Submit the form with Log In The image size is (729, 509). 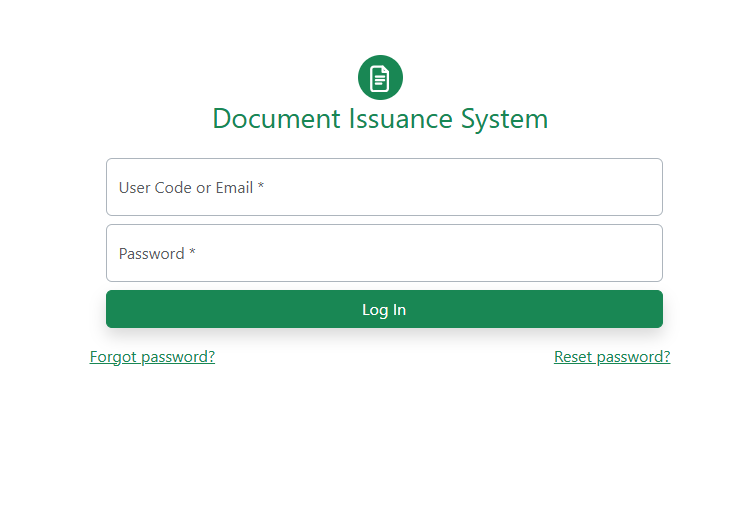point(384,309)
